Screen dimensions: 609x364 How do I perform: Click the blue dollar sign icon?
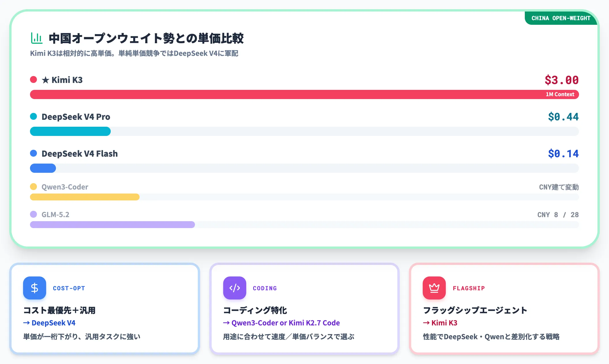tap(35, 288)
